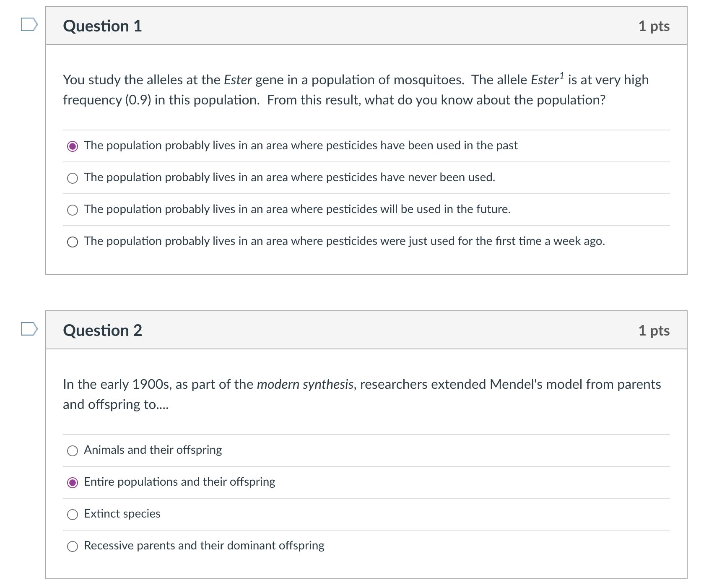Select answer about pesticides used a week ago

pyautogui.click(x=73, y=242)
